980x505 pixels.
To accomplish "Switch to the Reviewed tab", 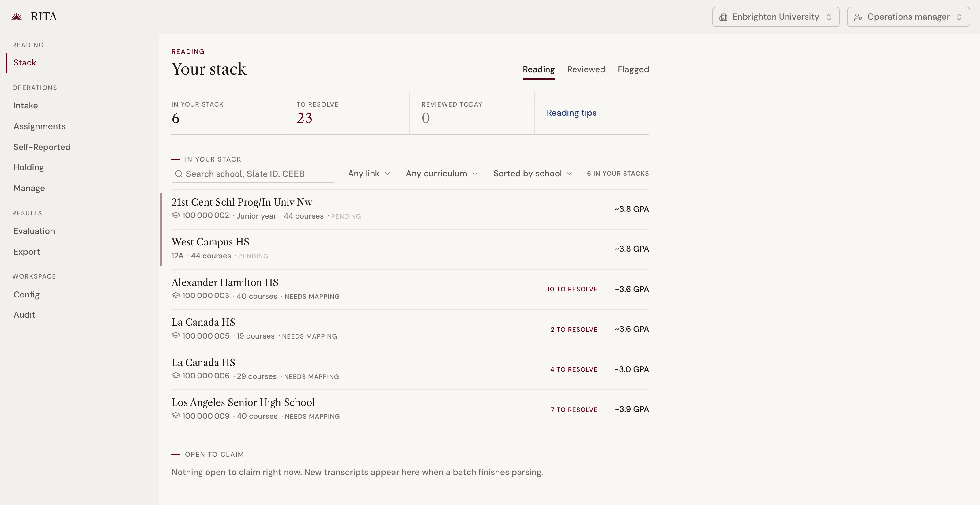I will click(x=586, y=69).
